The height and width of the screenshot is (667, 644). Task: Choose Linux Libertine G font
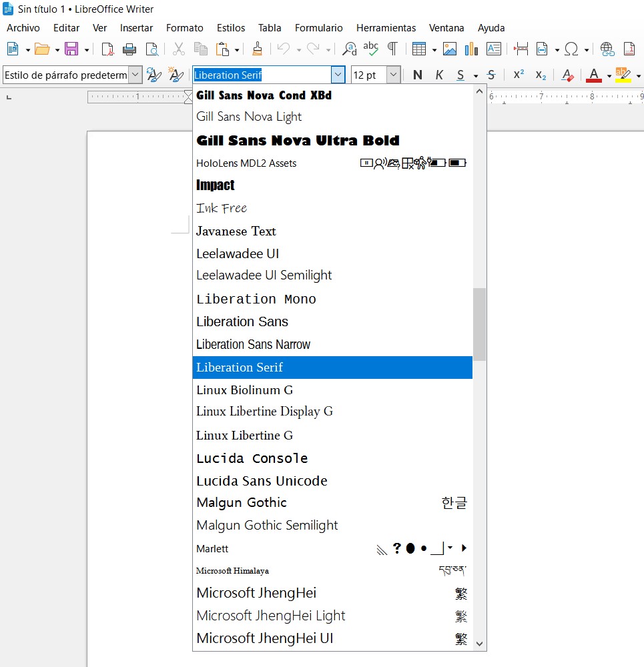click(x=332, y=435)
